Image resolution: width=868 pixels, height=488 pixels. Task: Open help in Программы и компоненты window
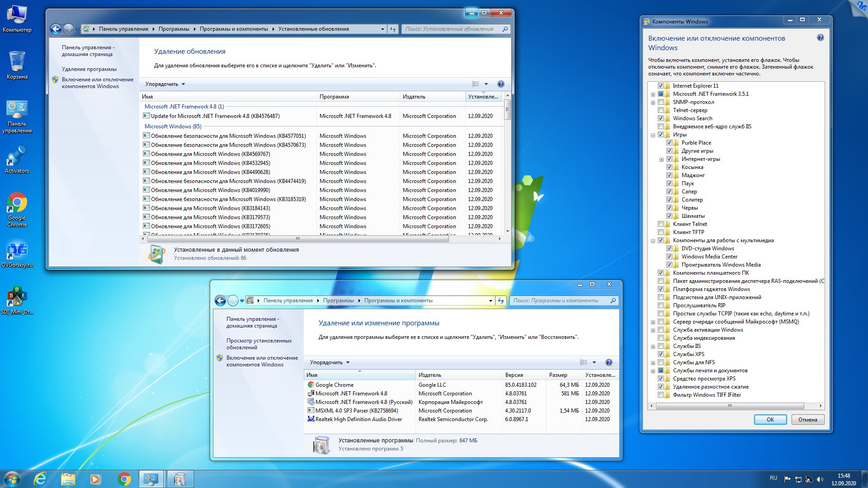[x=609, y=362]
